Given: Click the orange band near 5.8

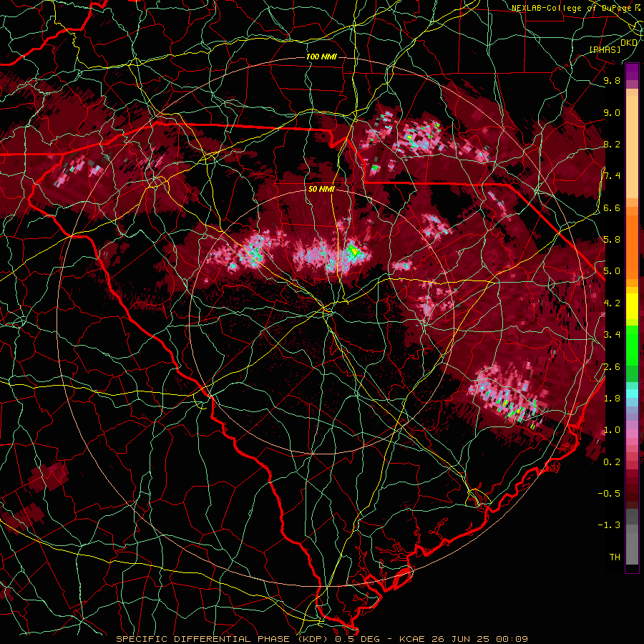Looking at the screenshot, I should click(x=632, y=246).
